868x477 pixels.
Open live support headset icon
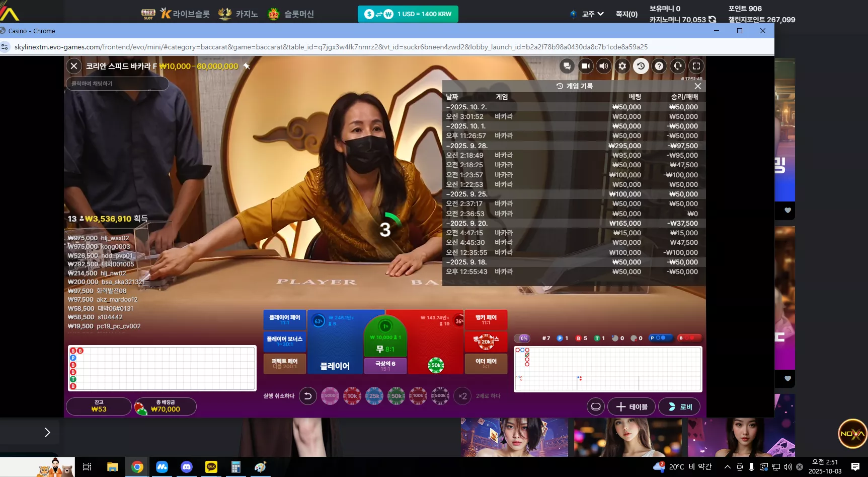[678, 66]
